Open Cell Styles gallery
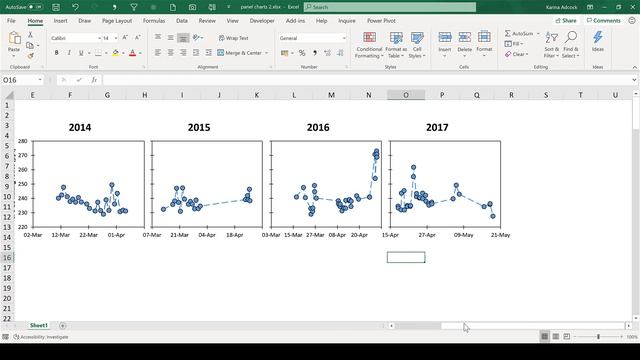This screenshot has height=360, width=640. point(417,45)
